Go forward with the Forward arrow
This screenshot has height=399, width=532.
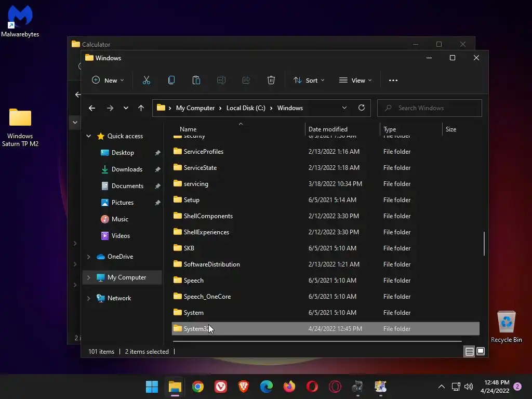coord(110,108)
